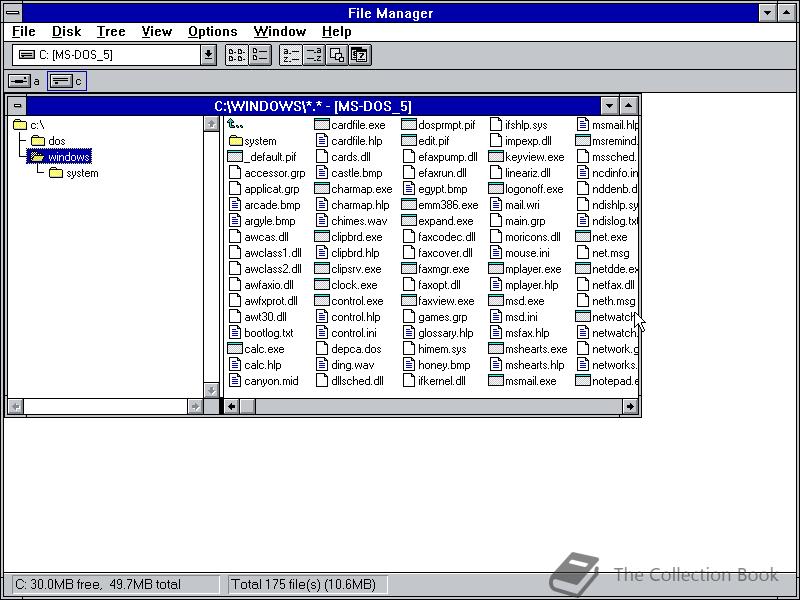Click tree pane horizontal scroll left arrow
Screen dimensions: 800x600
point(16,406)
